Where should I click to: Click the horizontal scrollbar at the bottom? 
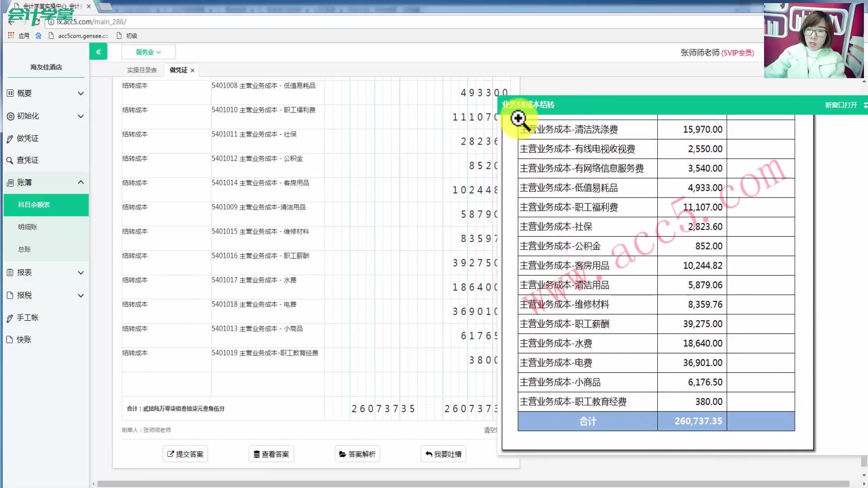[x=473, y=484]
